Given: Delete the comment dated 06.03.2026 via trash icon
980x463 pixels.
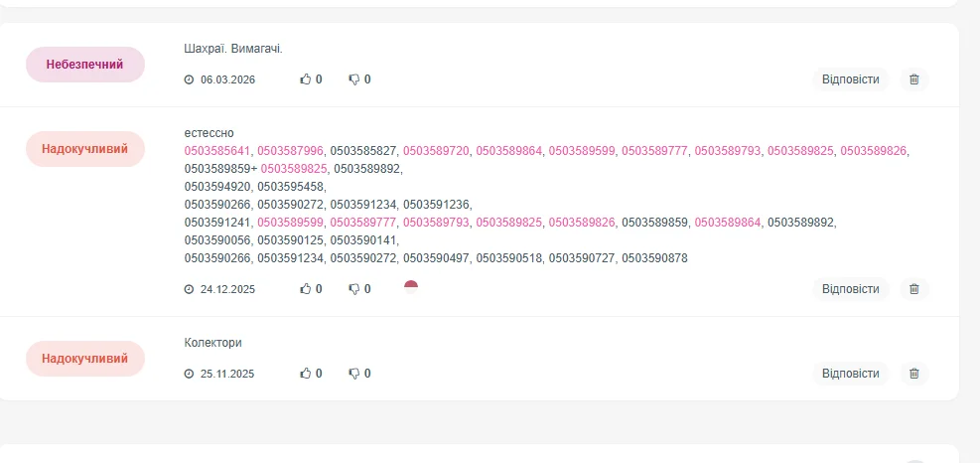Looking at the screenshot, I should point(914,79).
